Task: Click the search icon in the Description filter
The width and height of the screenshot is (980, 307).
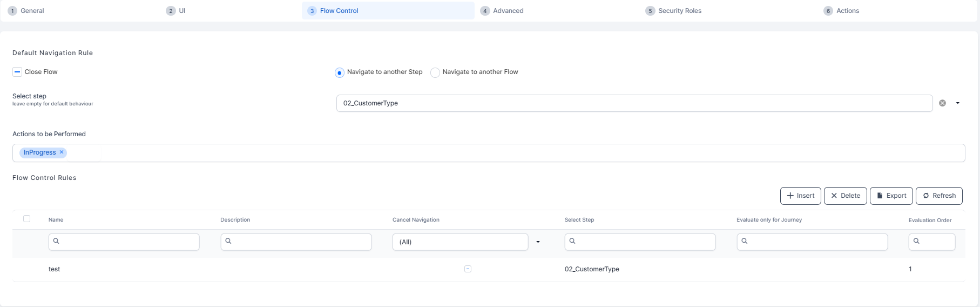Action: [x=228, y=241]
